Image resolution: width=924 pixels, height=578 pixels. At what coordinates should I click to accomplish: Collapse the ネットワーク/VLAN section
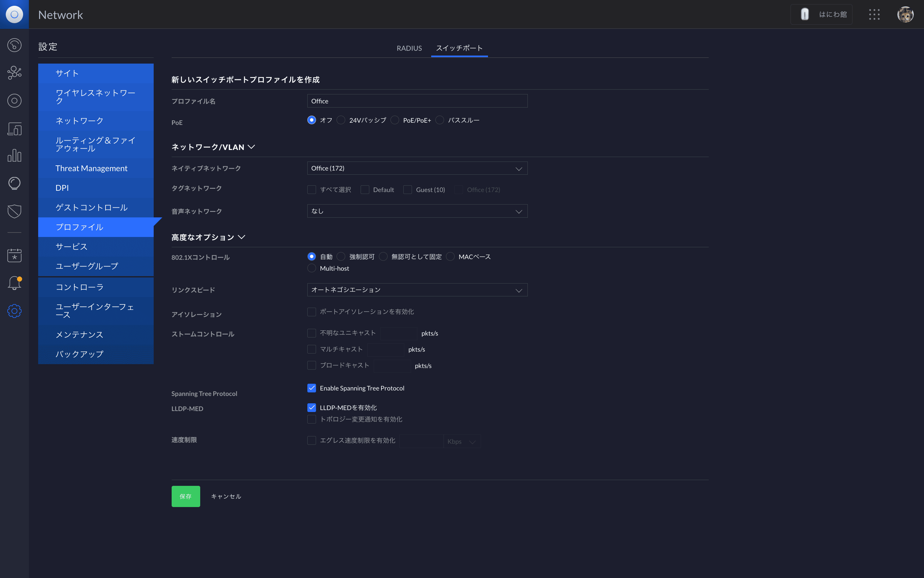coord(213,147)
